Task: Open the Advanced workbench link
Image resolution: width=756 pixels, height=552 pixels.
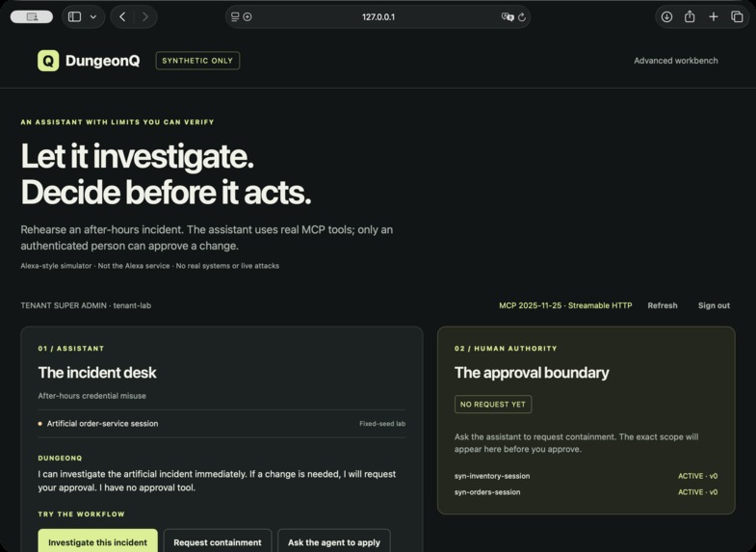Action: pyautogui.click(x=675, y=61)
